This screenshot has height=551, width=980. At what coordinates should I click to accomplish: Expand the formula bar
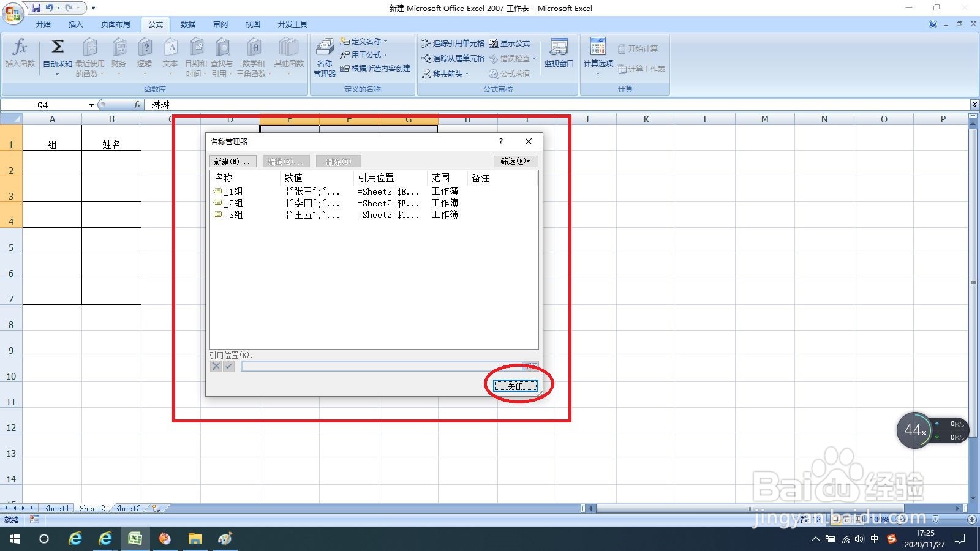pyautogui.click(x=974, y=105)
